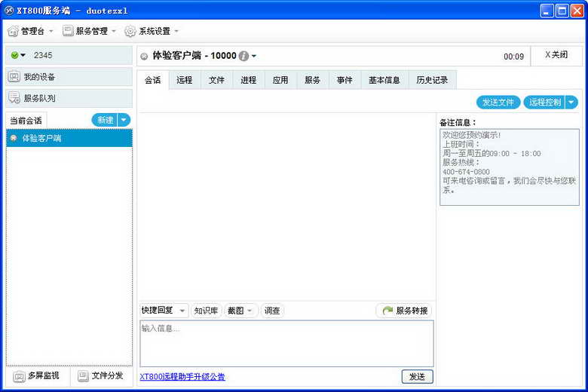This screenshot has width=588, height=392.
Task: Click the 知识库 button
Action: coord(207,311)
